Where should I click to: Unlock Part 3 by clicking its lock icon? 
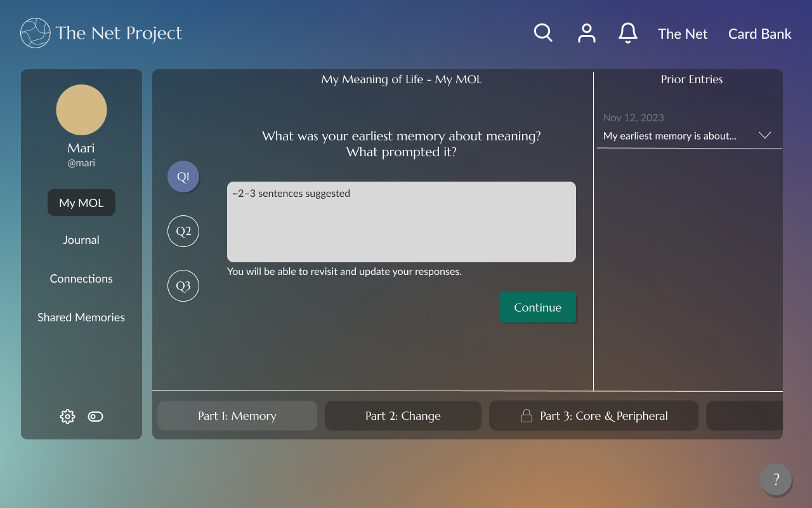pos(527,415)
